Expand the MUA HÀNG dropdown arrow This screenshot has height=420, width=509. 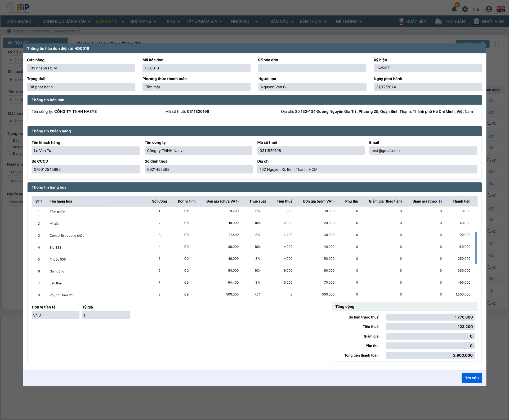(155, 22)
